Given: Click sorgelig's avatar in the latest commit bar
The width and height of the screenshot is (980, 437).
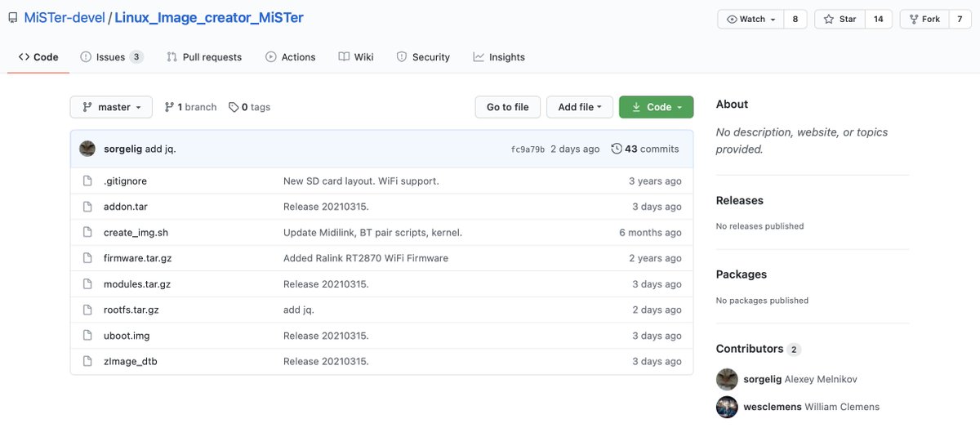Looking at the screenshot, I should (87, 149).
